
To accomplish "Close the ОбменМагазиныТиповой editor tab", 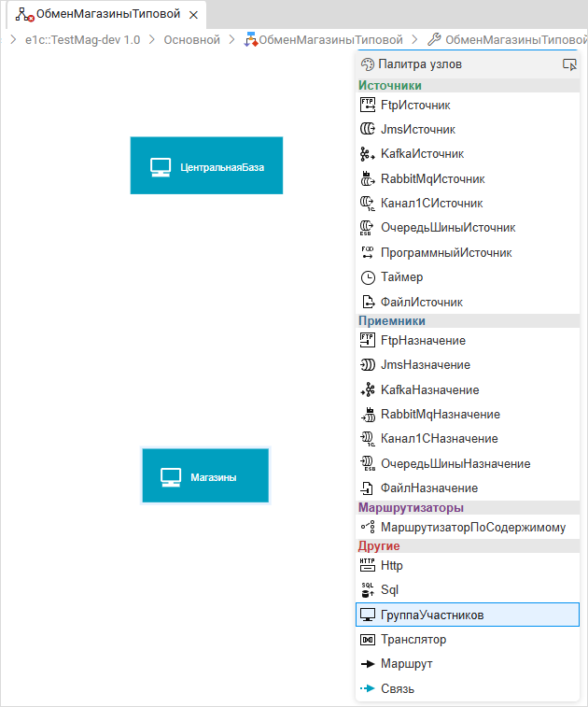I will [x=193, y=16].
